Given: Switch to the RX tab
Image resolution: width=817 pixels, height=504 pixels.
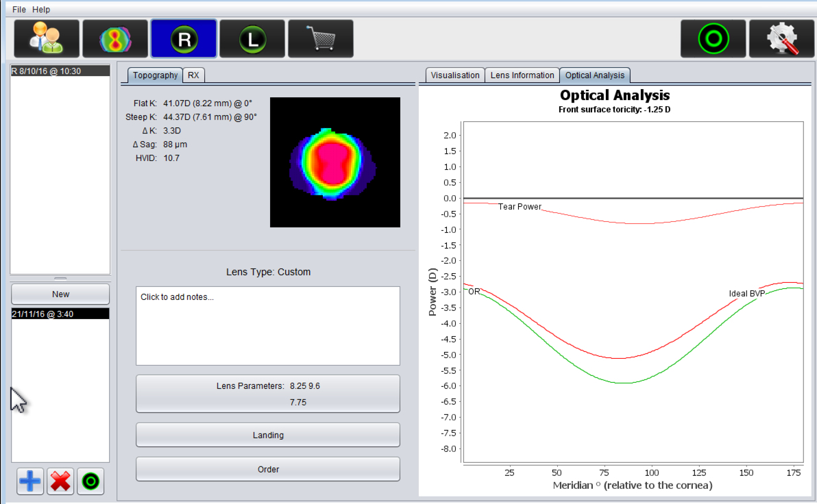Looking at the screenshot, I should pos(193,75).
